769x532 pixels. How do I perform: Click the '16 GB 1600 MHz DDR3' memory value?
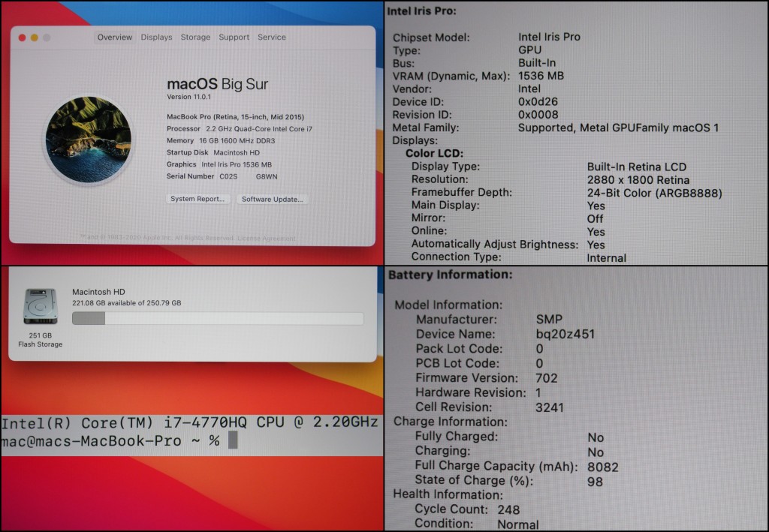click(x=237, y=141)
